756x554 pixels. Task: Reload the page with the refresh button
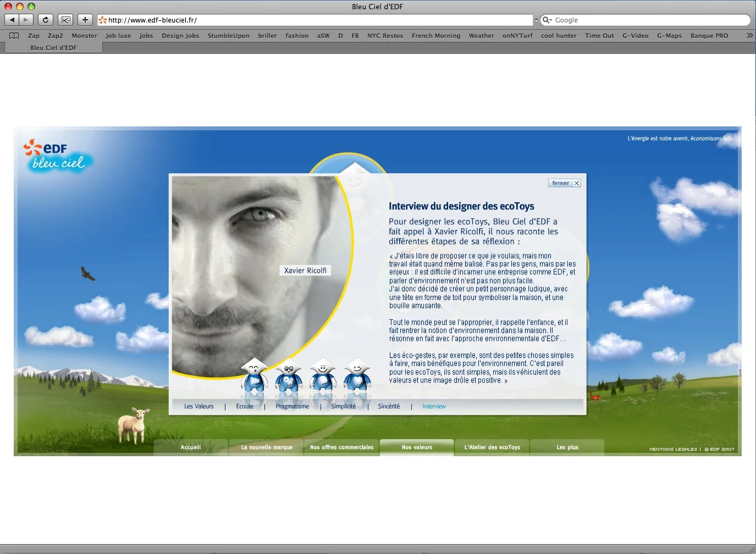[x=46, y=20]
